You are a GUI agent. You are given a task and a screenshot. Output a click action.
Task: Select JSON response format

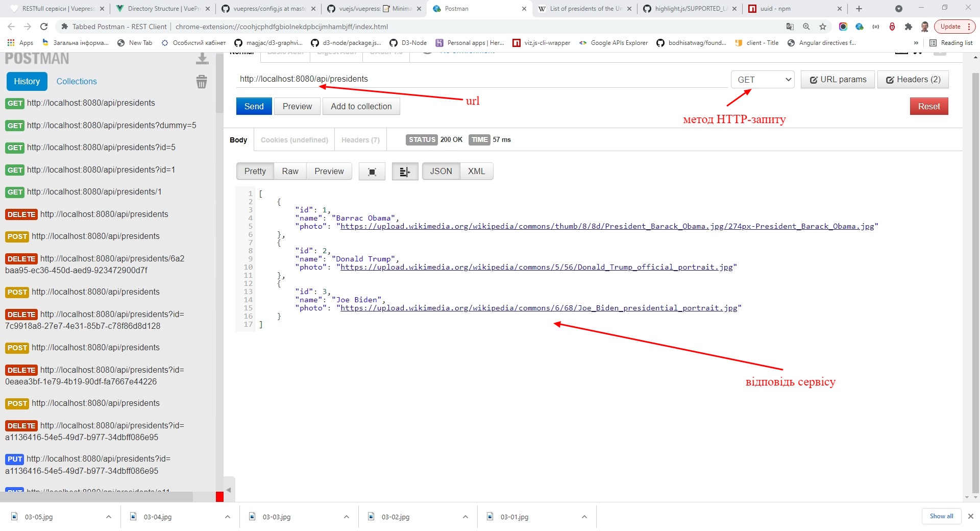(441, 172)
